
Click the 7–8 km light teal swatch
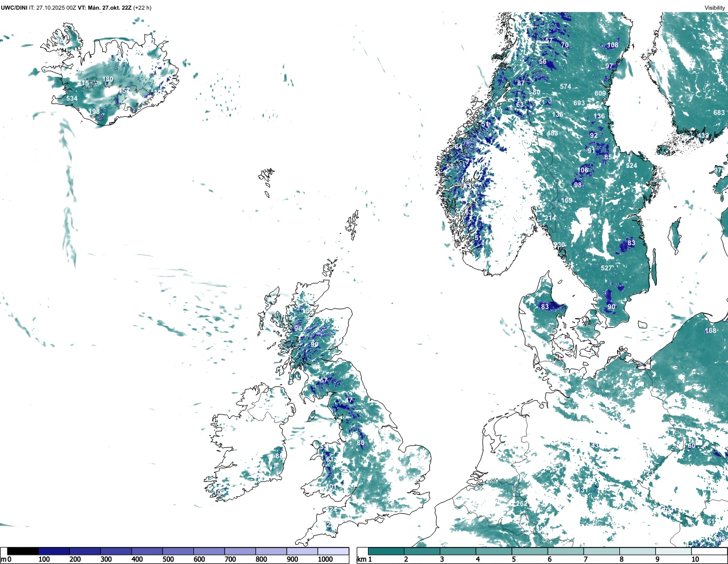(602, 551)
